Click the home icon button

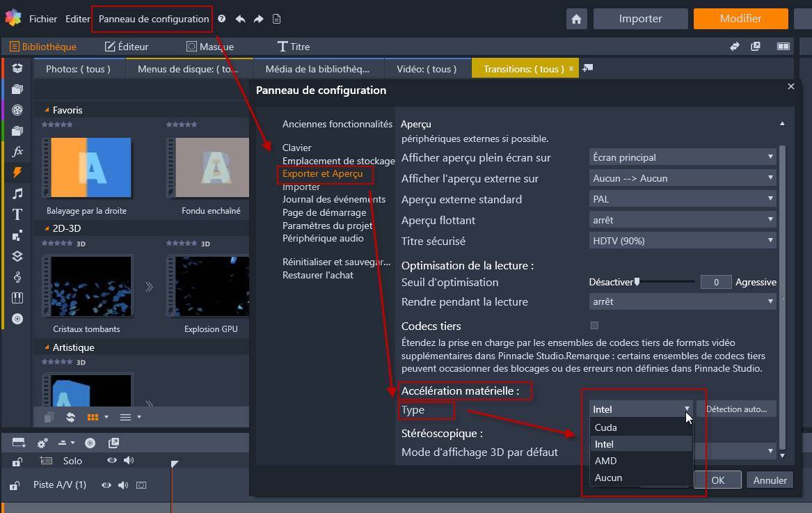pyautogui.click(x=576, y=19)
